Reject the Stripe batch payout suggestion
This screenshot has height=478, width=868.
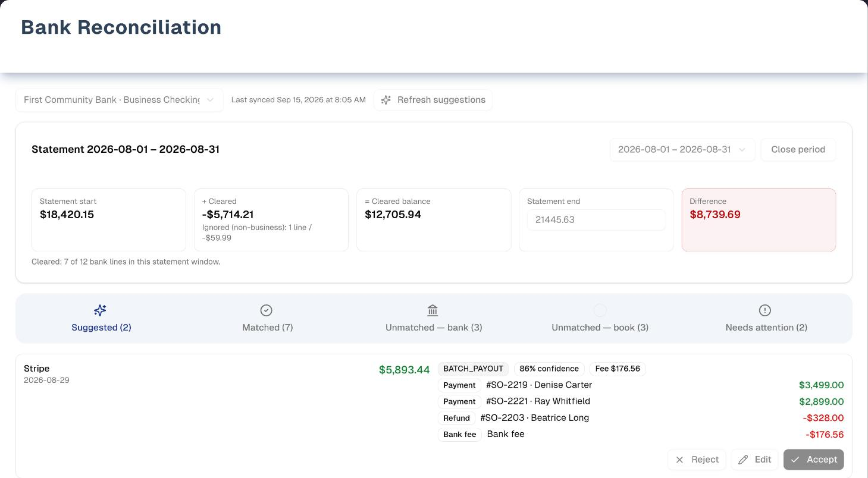coord(697,460)
